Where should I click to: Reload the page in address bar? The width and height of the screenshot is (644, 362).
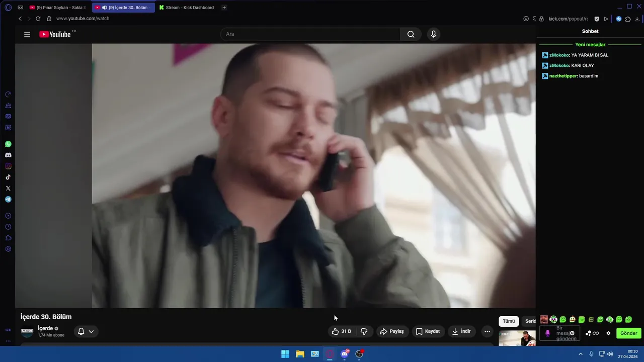tap(38, 19)
